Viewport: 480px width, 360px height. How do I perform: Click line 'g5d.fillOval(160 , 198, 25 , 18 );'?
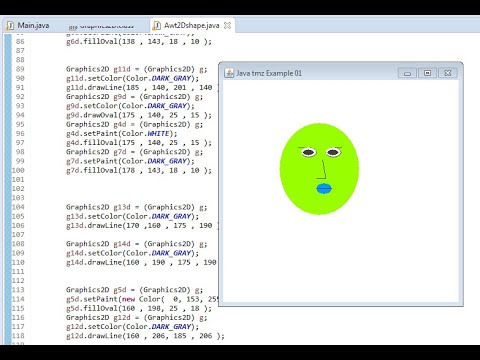[x=139, y=308]
